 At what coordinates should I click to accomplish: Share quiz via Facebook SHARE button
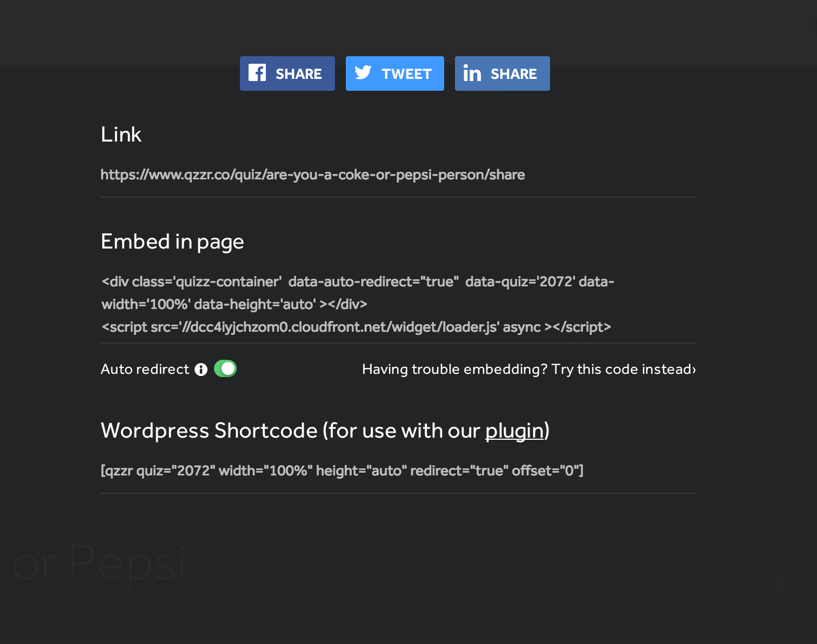[x=287, y=73]
